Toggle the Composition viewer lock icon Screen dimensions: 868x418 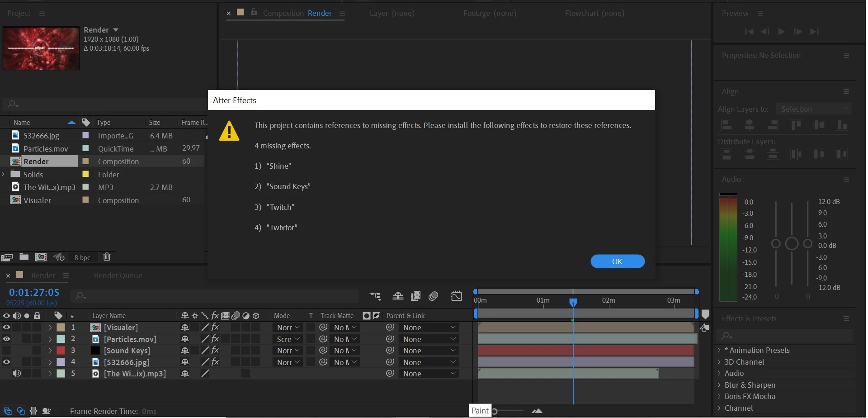[254, 12]
